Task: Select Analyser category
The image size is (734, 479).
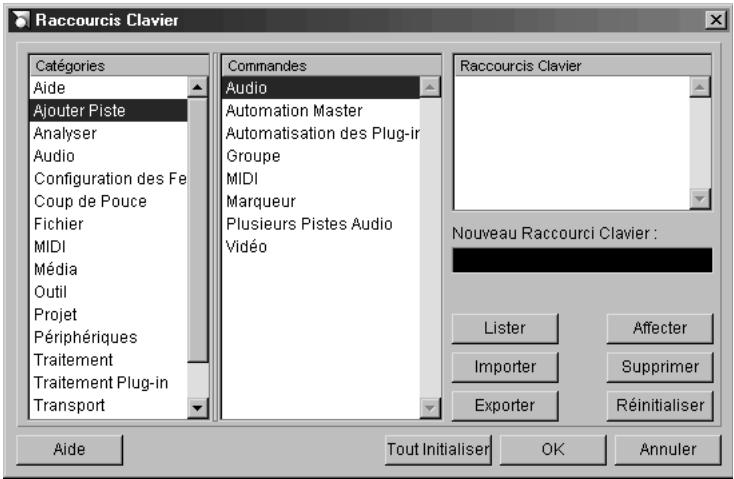Action: (x=109, y=133)
